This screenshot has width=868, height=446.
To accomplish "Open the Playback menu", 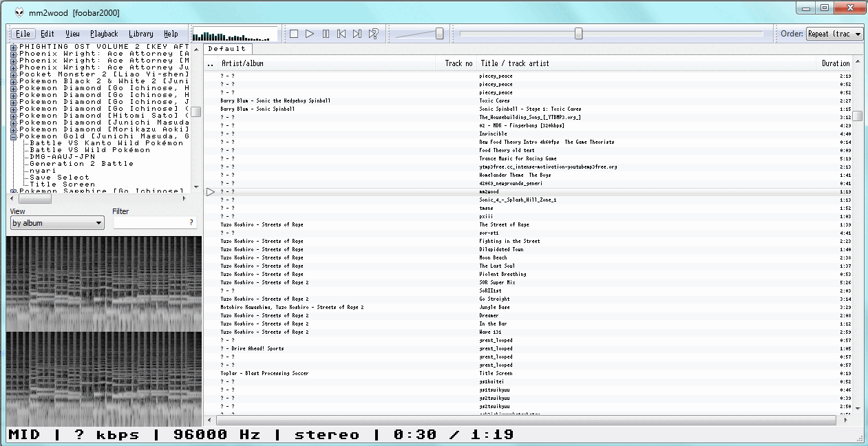I will pos(104,33).
